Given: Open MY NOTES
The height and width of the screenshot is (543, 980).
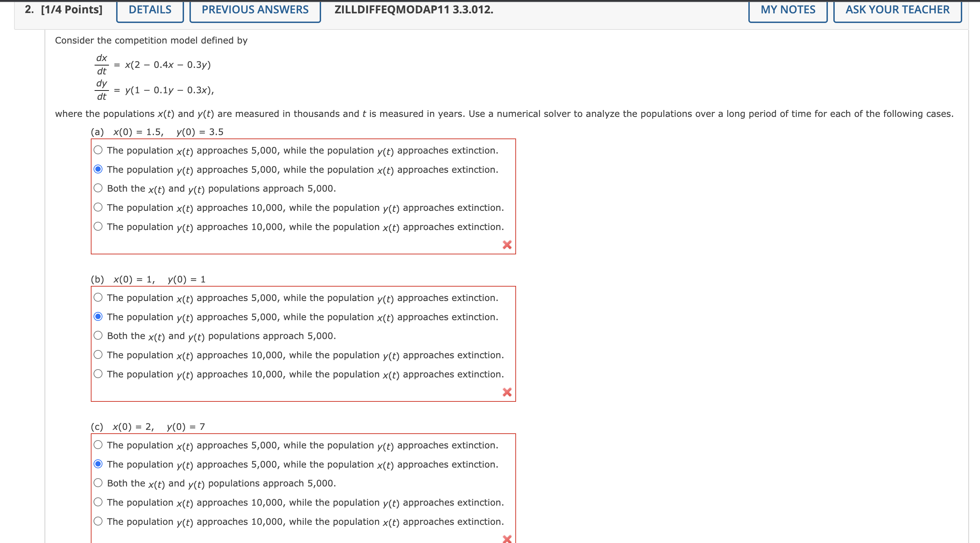Looking at the screenshot, I should coord(787,10).
